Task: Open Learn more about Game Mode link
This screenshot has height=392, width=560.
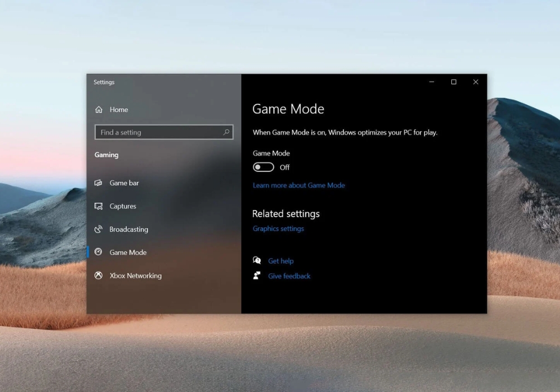Action: (x=299, y=185)
